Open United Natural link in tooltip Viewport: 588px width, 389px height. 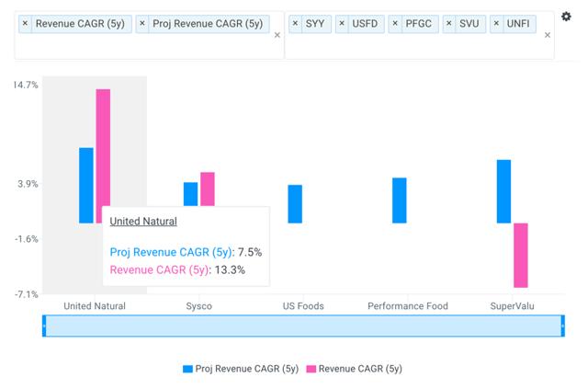[143, 221]
